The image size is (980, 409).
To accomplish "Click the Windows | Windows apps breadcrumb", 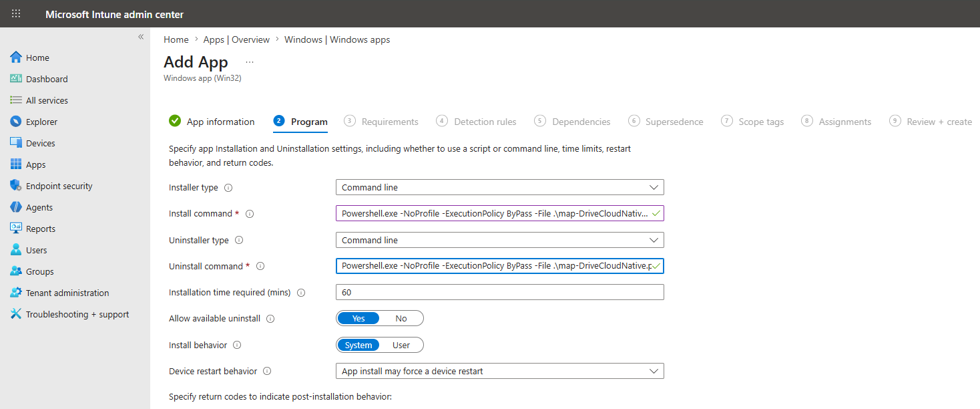I will [x=337, y=39].
